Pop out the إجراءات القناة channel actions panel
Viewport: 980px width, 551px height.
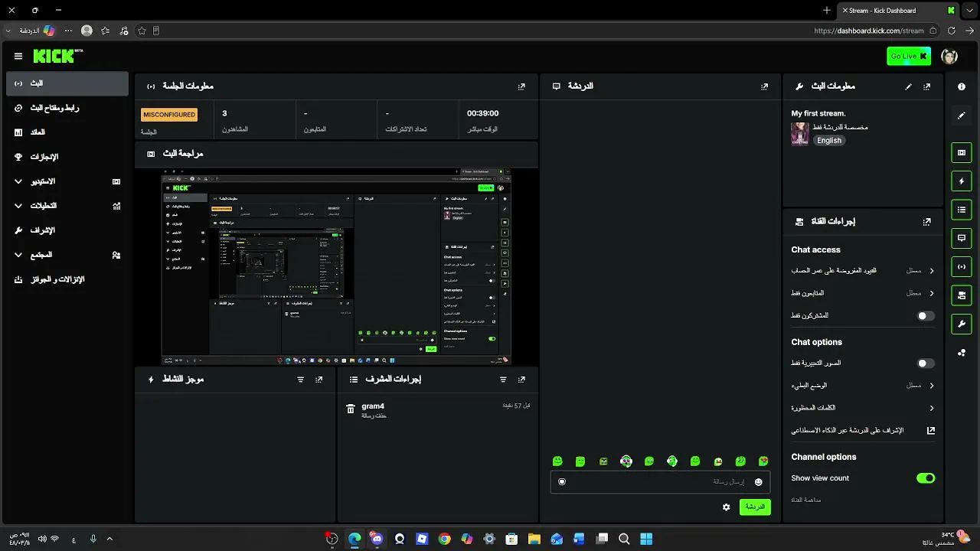tap(927, 221)
